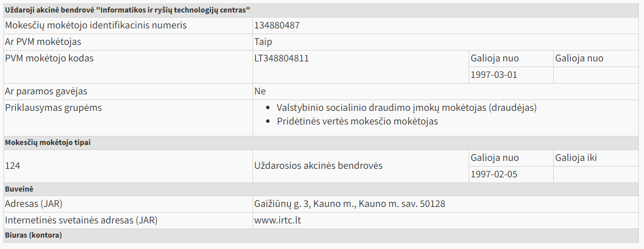This screenshot has width=644, height=249.
Task: Click the www.irtc.lt website address
Action: click(x=277, y=220)
